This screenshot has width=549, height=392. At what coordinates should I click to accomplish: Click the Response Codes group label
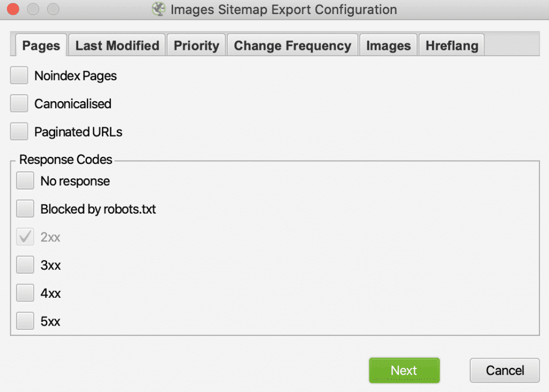coord(65,160)
